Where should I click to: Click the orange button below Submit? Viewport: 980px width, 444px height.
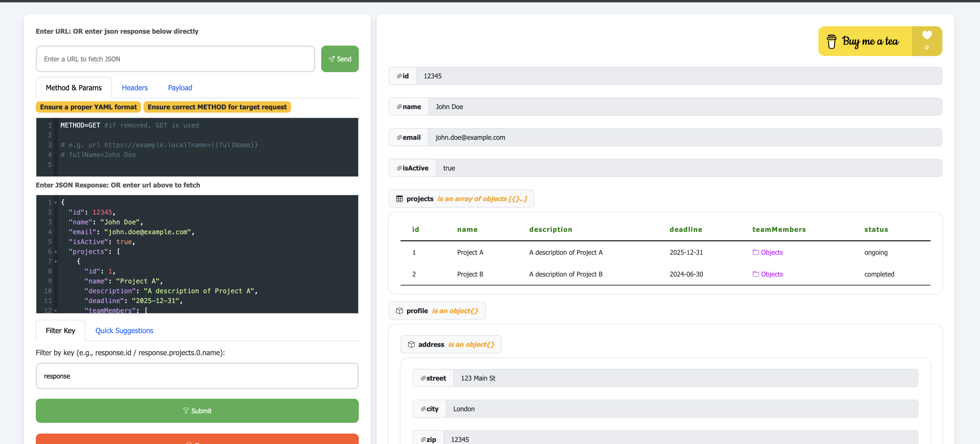(197, 439)
